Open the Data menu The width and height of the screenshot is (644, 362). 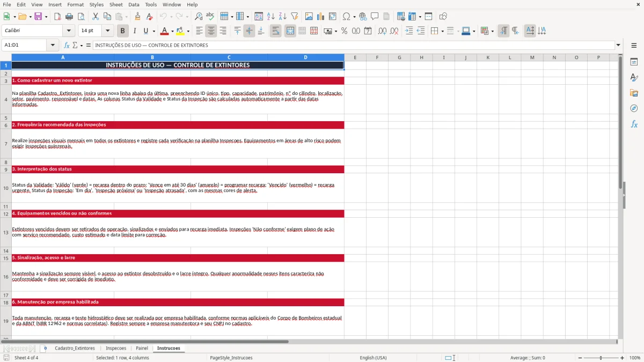point(134,4)
